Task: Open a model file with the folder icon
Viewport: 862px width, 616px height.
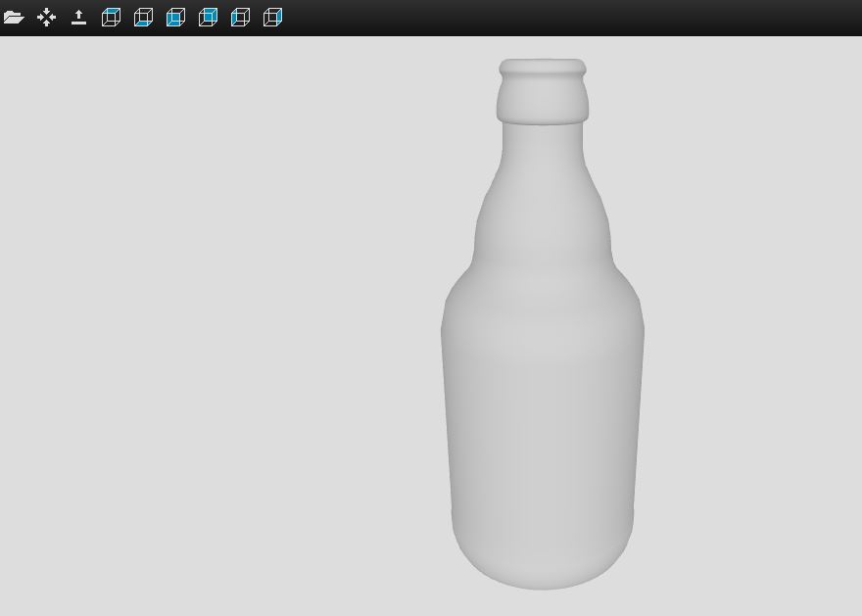Action: tap(14, 18)
